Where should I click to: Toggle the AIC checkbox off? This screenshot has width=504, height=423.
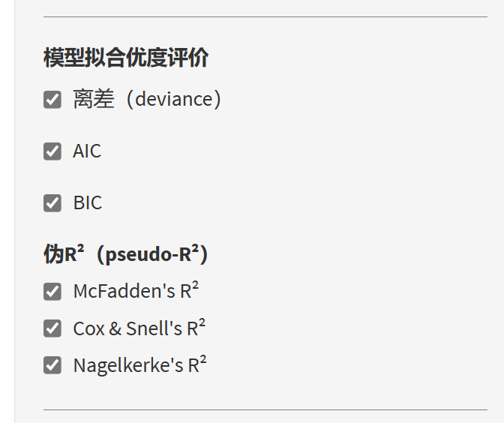tap(52, 151)
